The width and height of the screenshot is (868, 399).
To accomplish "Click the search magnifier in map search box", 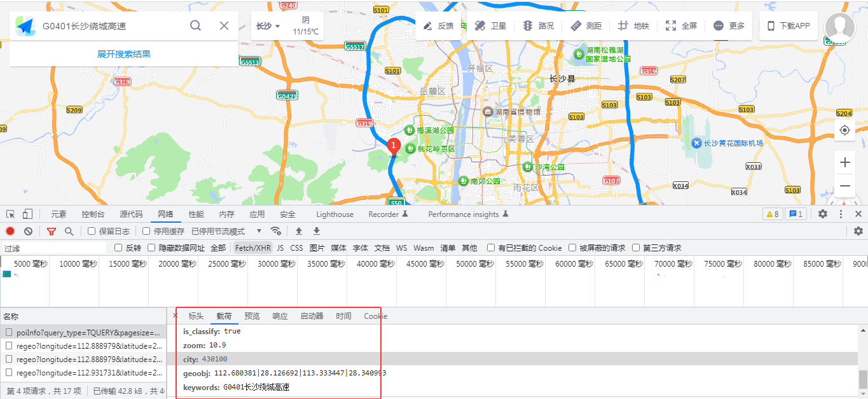I will click(196, 25).
